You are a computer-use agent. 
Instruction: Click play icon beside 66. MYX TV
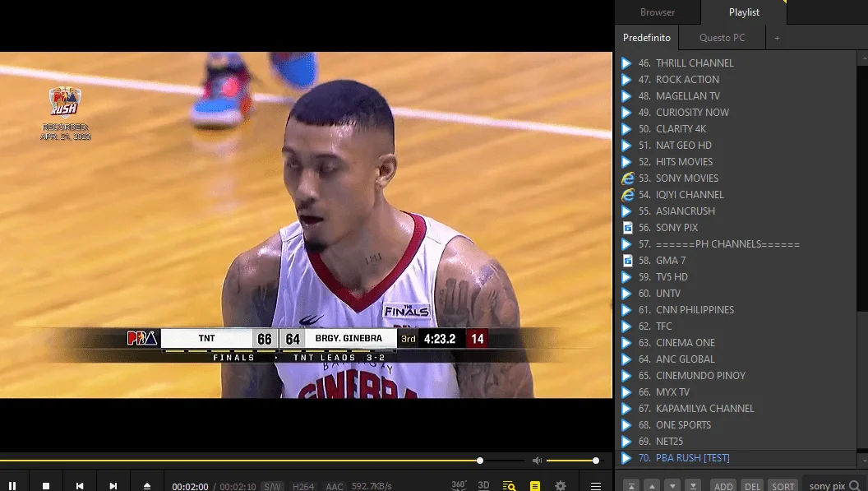pos(626,392)
